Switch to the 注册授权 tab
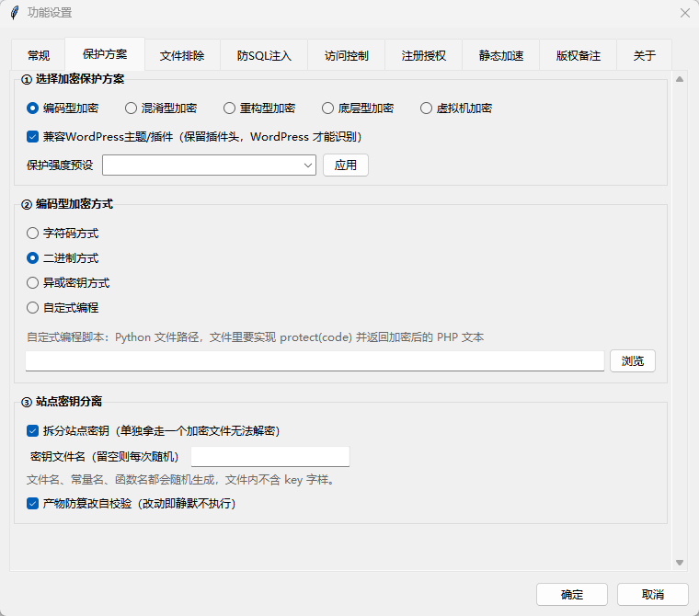Image resolution: width=699 pixels, height=616 pixels. click(423, 56)
